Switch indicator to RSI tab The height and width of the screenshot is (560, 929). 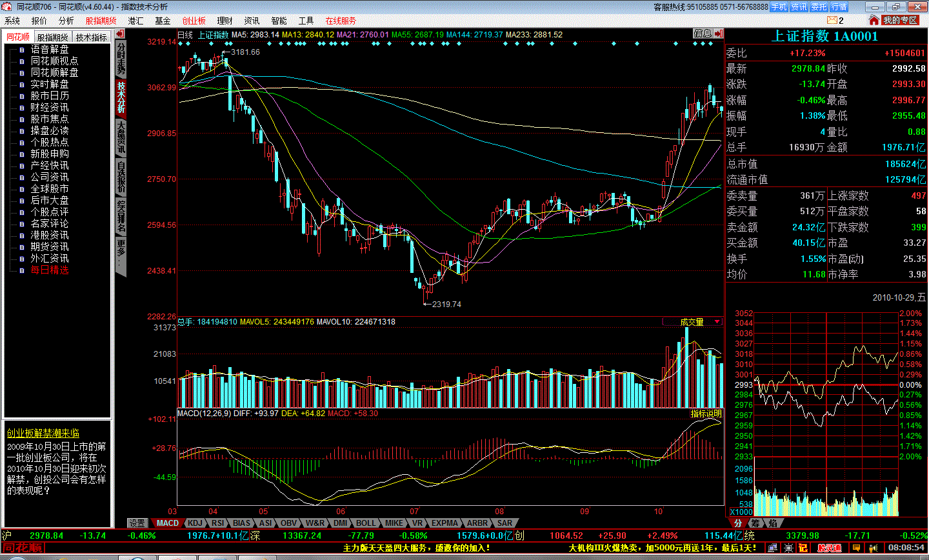218,523
